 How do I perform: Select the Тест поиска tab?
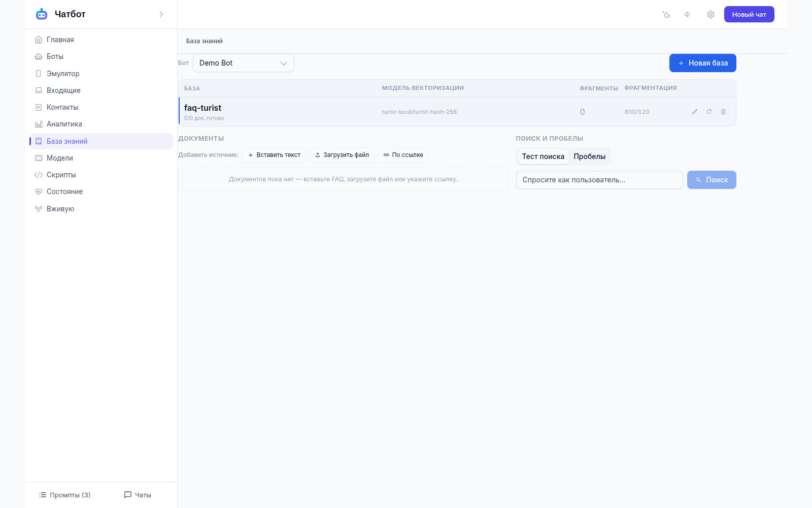(x=543, y=156)
